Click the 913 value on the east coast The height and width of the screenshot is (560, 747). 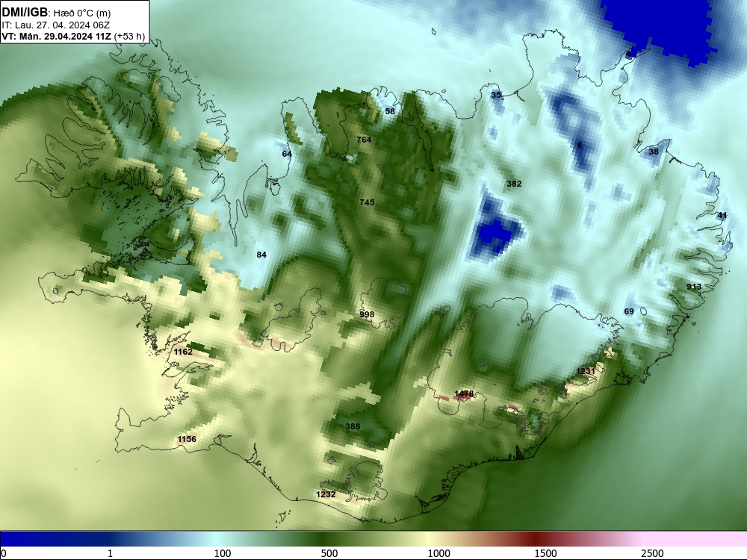click(x=694, y=287)
